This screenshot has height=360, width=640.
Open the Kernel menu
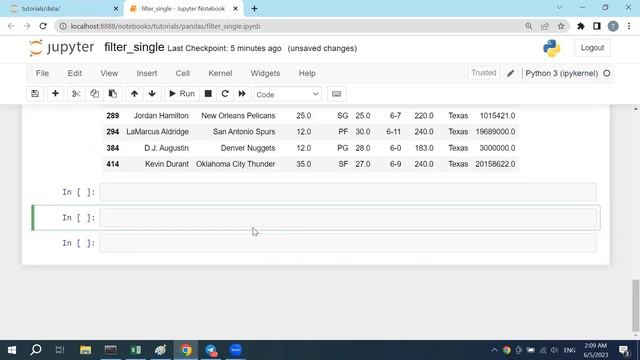click(x=220, y=73)
